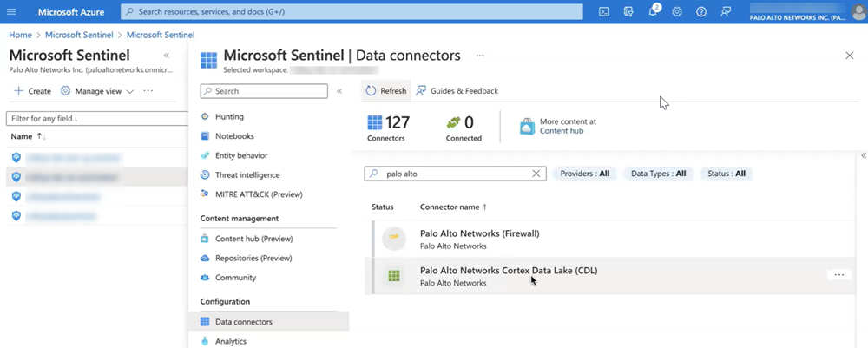Select Data connectors in the sidebar
Image resolution: width=868 pixels, height=348 pixels.
point(244,322)
